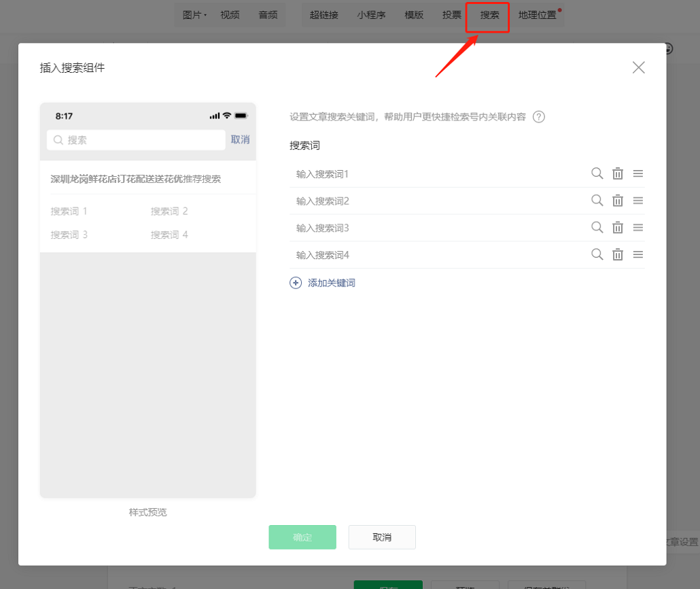Open the help question-mark icon
Image resolution: width=700 pixels, height=589 pixels.
539,116
